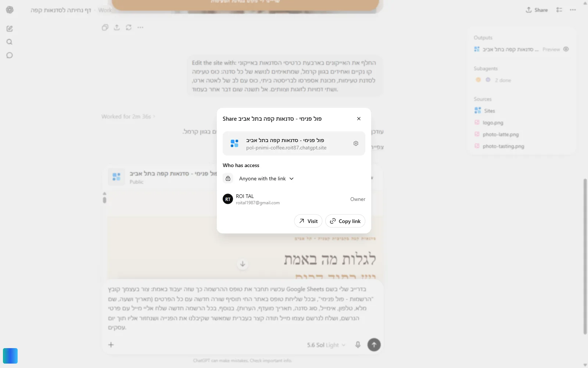Open site settings gear in Share dialog
The image size is (588, 368).
point(356,144)
